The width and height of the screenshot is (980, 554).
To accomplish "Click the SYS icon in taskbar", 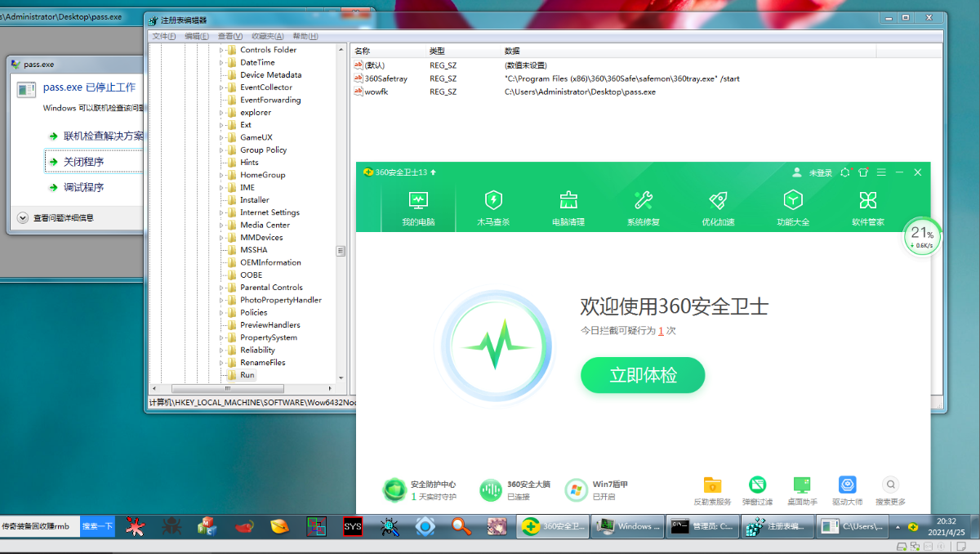I will [x=352, y=526].
